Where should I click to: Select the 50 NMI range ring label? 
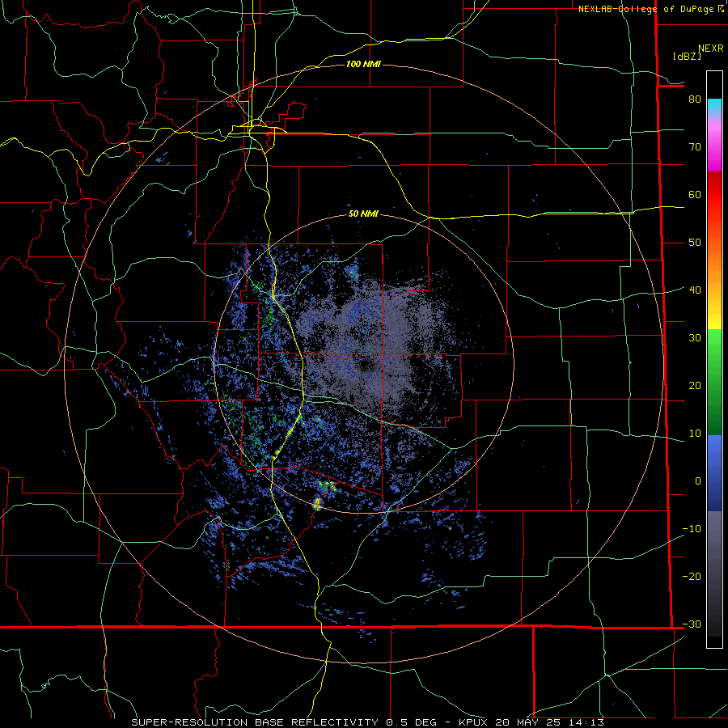363,214
